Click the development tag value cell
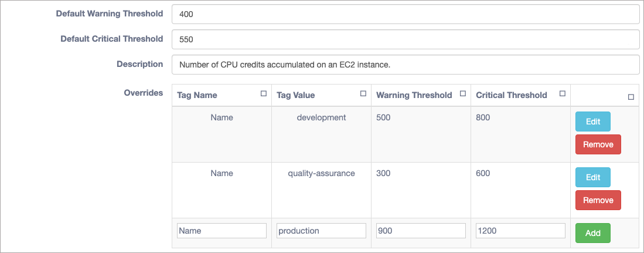This screenshot has width=644, height=253. pos(321,134)
